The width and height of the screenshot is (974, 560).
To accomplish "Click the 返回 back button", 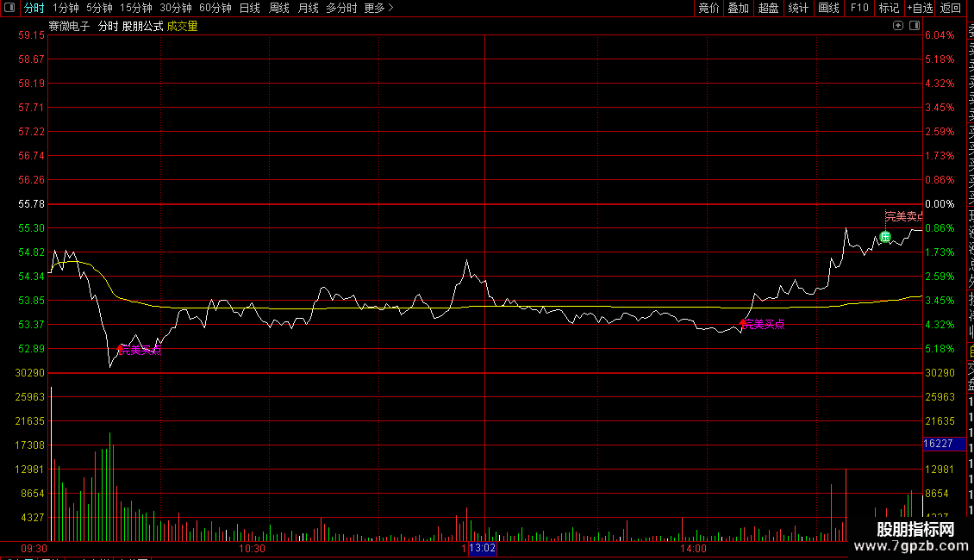I will [951, 8].
